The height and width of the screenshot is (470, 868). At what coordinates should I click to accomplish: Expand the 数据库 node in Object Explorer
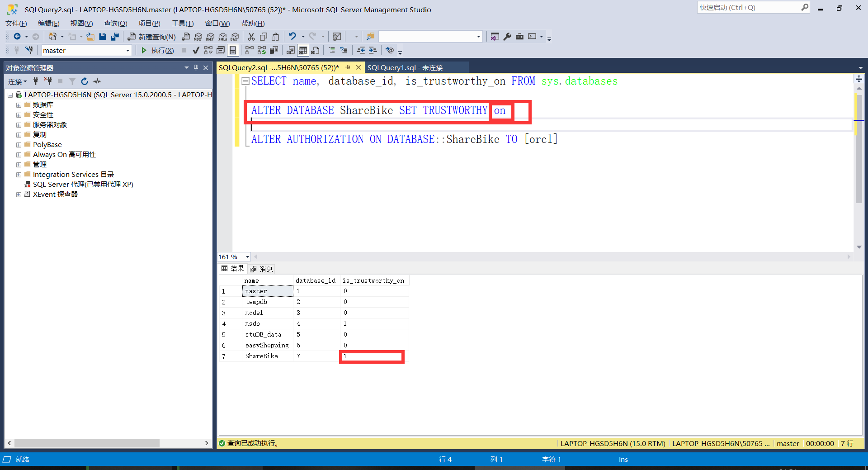point(19,104)
